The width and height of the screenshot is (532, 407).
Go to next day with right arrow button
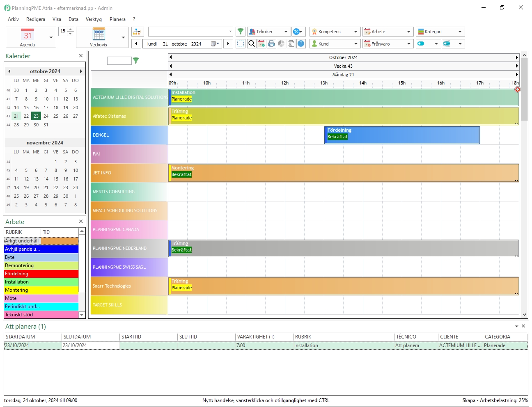pos(228,43)
